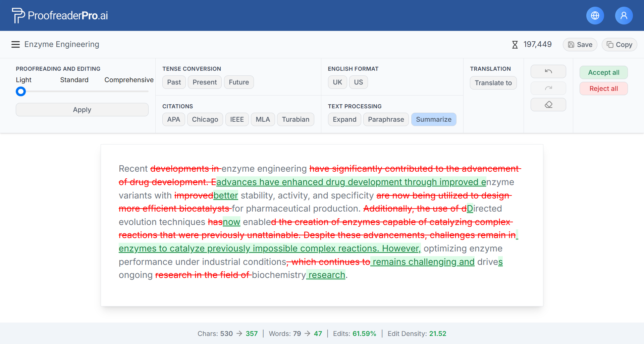Save the Enzyme Engineering document
Image resolution: width=644 pixels, height=344 pixels.
pyautogui.click(x=580, y=45)
